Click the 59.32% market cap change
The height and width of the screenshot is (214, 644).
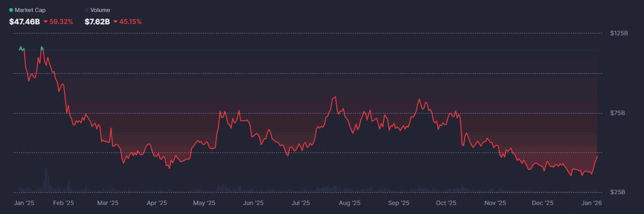point(61,22)
